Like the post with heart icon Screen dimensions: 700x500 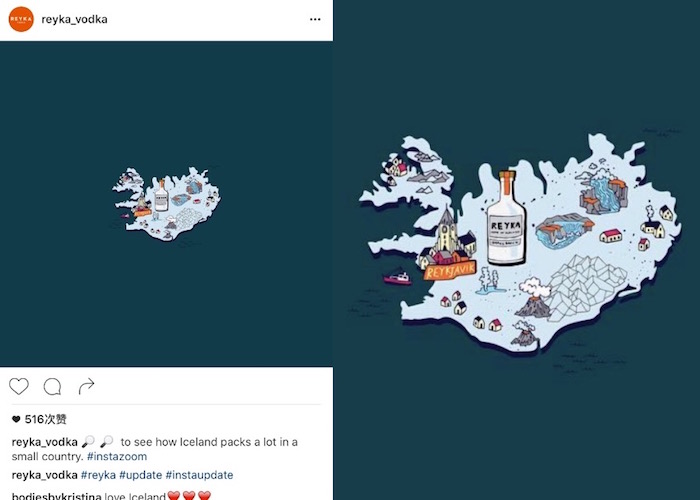(x=19, y=386)
